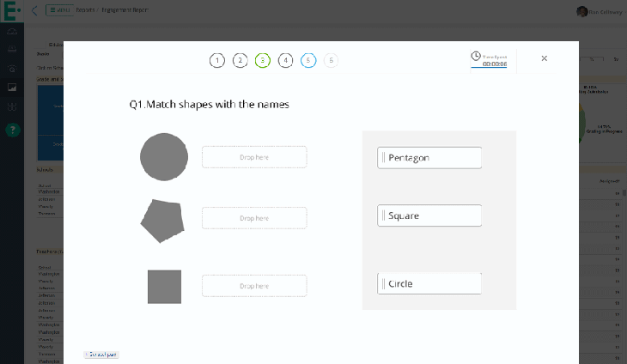627x364 pixels.
Task: Click the question text 'Q1.Match shapes with the names'
Action: click(209, 105)
